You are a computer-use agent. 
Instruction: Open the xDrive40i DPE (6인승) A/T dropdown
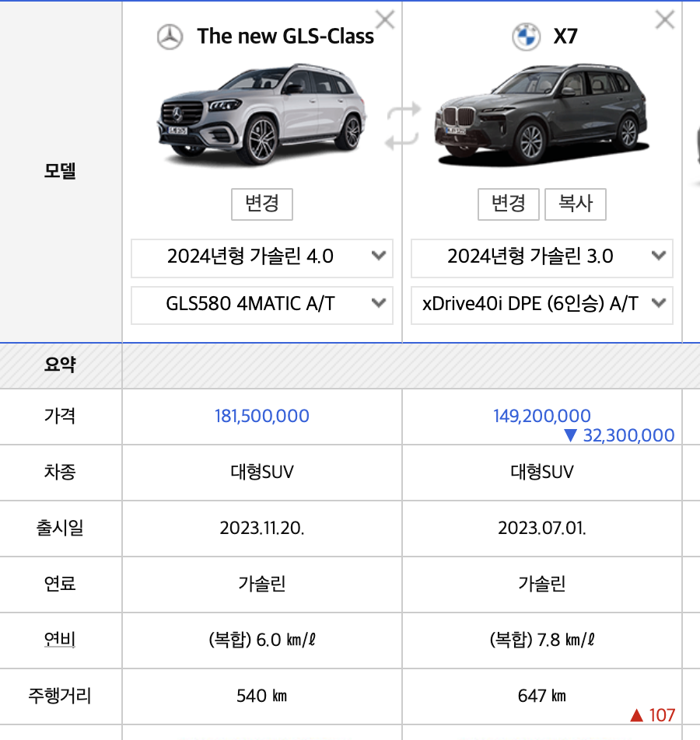[542, 305]
